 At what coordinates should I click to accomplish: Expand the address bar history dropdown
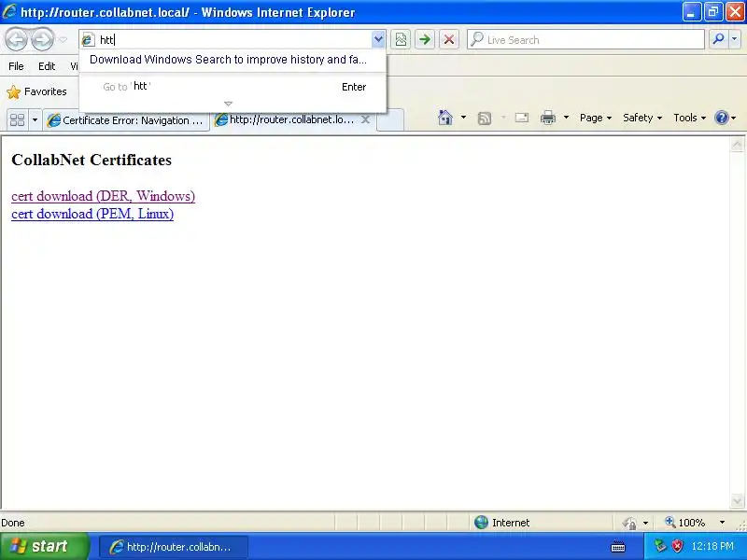tap(378, 40)
